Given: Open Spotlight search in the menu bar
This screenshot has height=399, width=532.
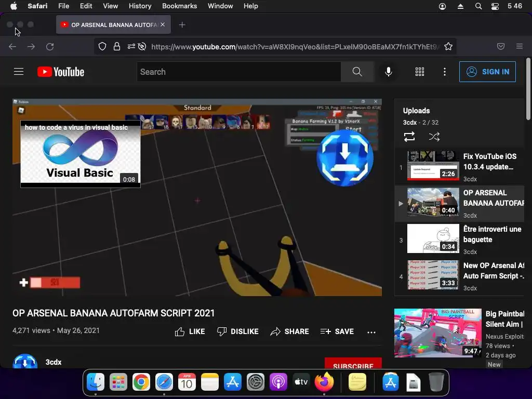Looking at the screenshot, I should pos(478,6).
